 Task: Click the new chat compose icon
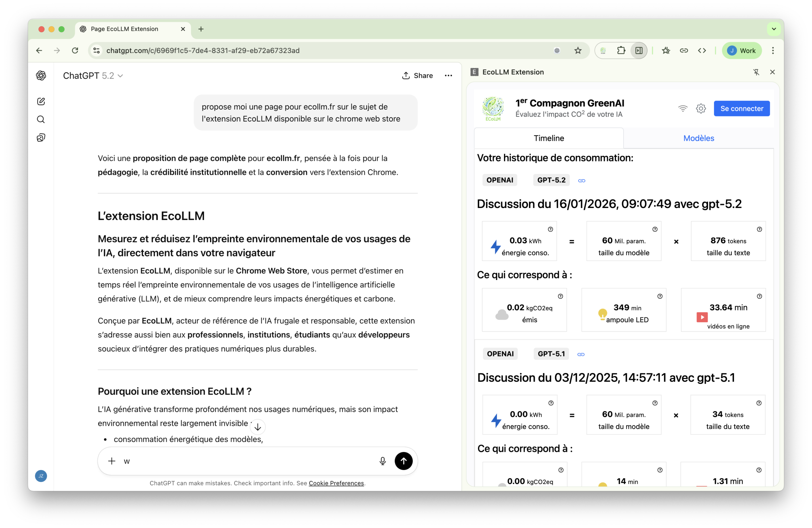point(41,101)
